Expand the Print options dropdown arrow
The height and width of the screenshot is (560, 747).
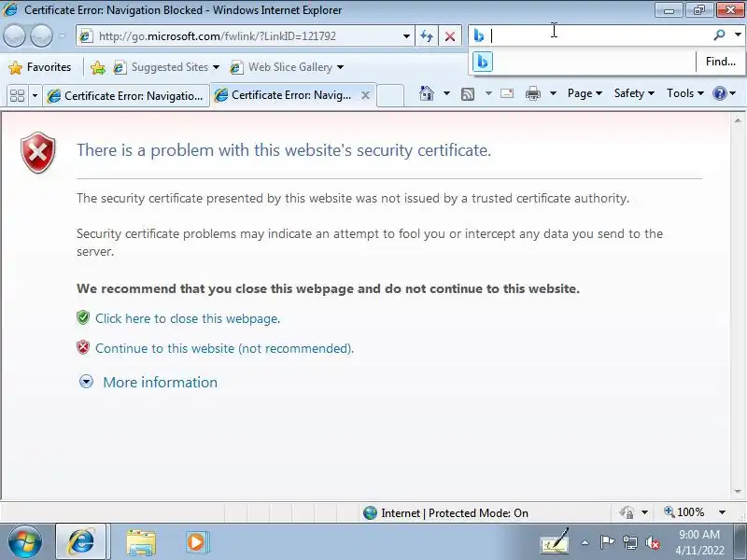[x=553, y=93]
